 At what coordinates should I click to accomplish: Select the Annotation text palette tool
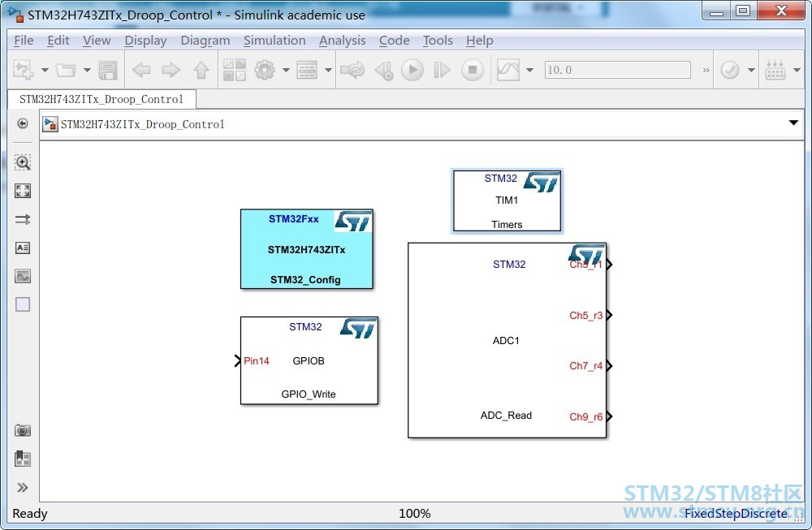pos(22,248)
